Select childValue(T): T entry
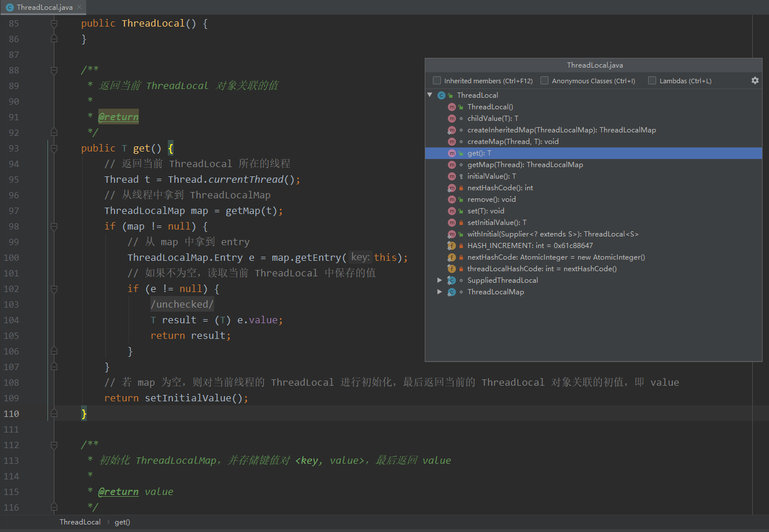 [x=594, y=119]
